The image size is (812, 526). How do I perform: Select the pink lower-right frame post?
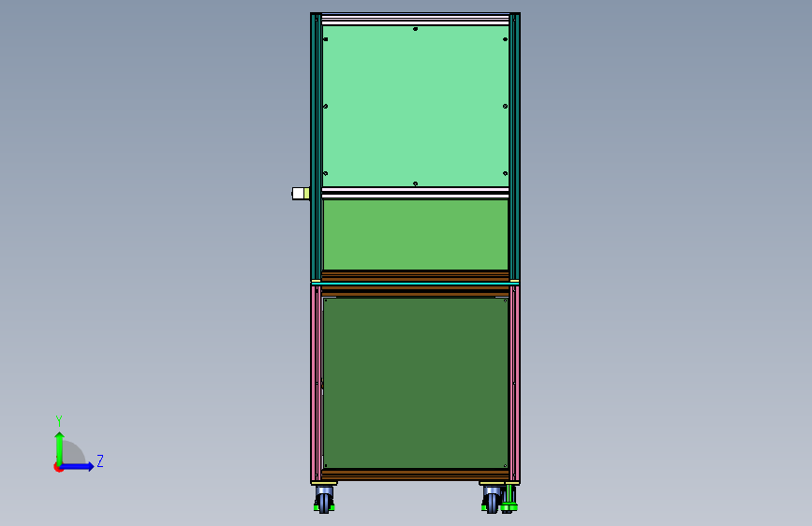[x=515, y=383]
